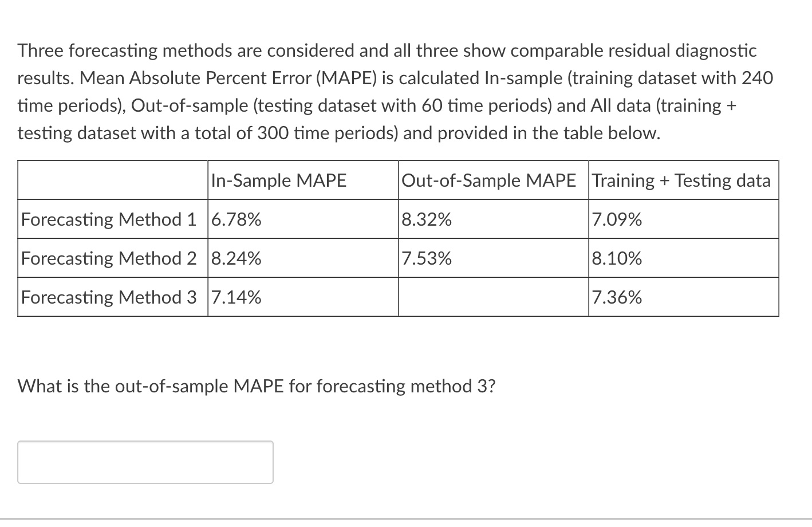Click the empty top-left table header cell
812x527 pixels.
click(x=111, y=180)
